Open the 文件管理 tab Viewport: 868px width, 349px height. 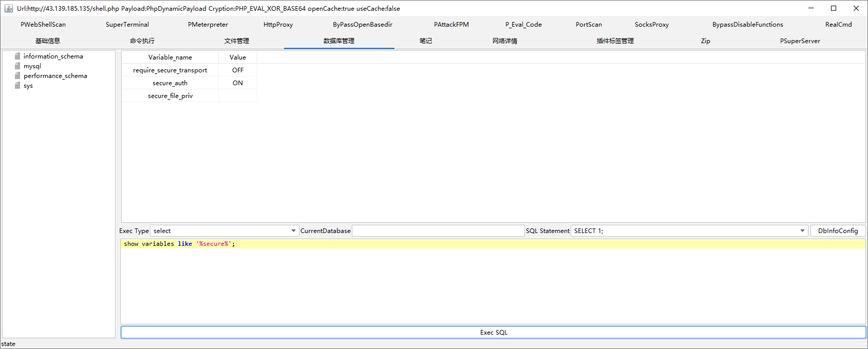[x=236, y=41]
